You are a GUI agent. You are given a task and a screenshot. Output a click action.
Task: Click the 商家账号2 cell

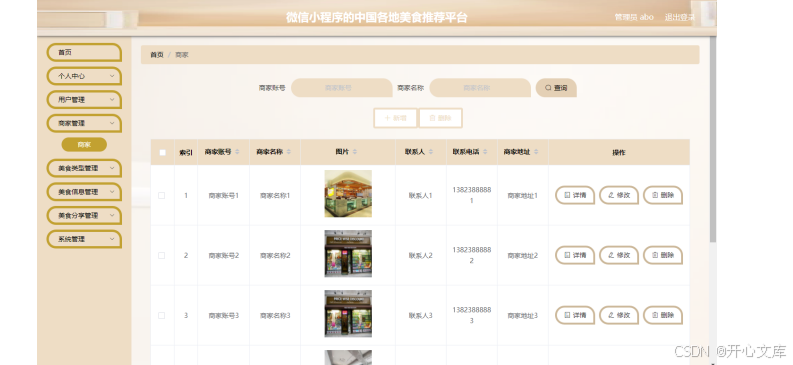pos(224,256)
